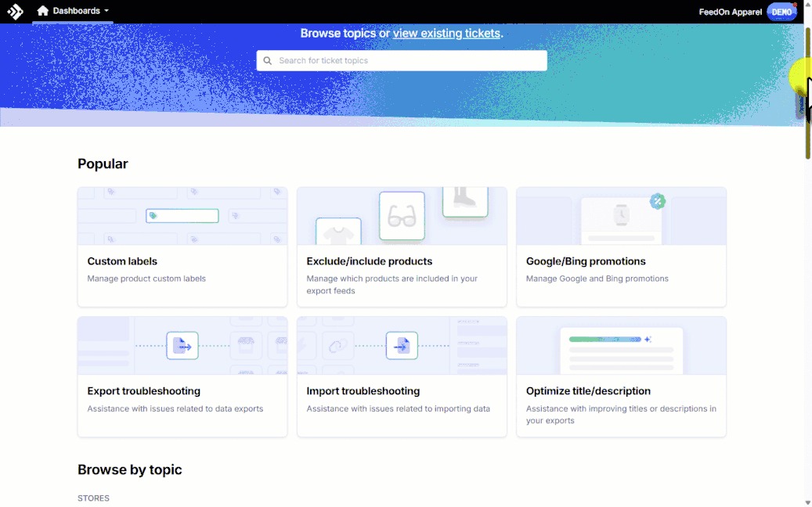Click the DEMO badge
The width and height of the screenshot is (812, 507).
[781, 12]
